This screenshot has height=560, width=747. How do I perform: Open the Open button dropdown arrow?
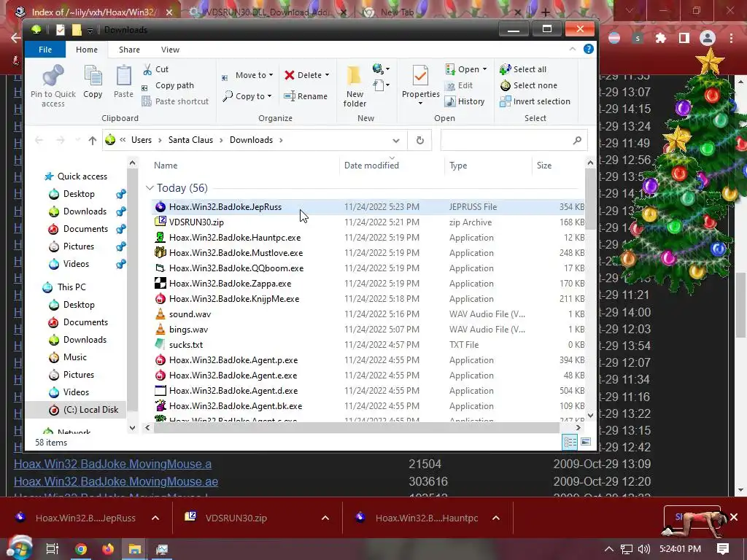click(484, 69)
